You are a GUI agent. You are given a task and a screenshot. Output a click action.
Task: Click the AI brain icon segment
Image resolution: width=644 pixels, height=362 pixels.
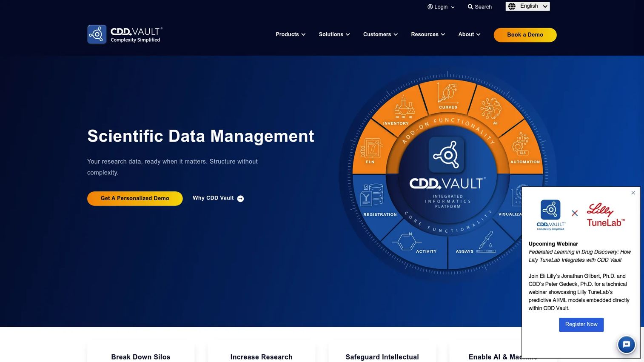coord(491,109)
